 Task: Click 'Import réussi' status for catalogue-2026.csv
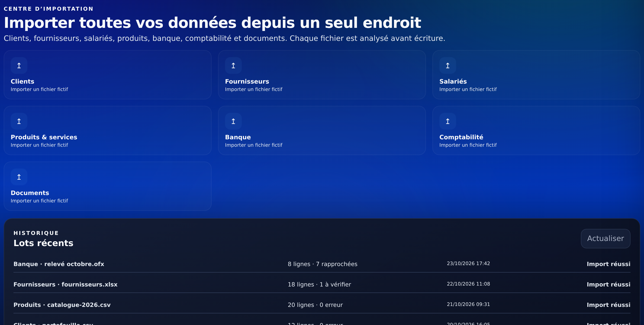(609, 305)
